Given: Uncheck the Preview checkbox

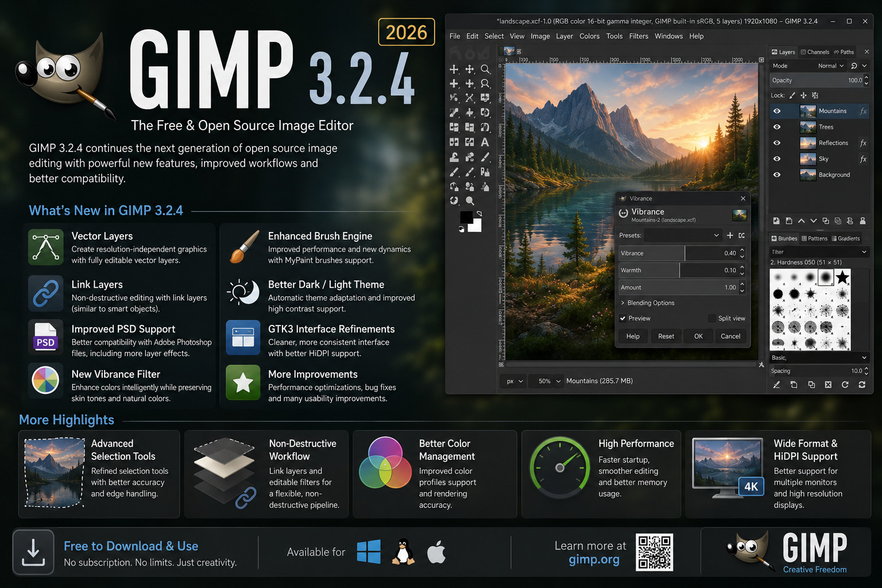Looking at the screenshot, I should click(622, 318).
